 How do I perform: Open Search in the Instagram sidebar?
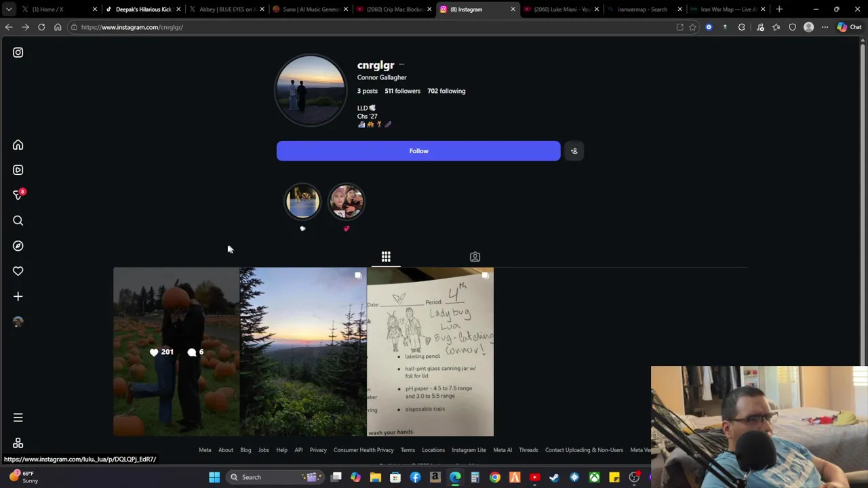click(18, 220)
